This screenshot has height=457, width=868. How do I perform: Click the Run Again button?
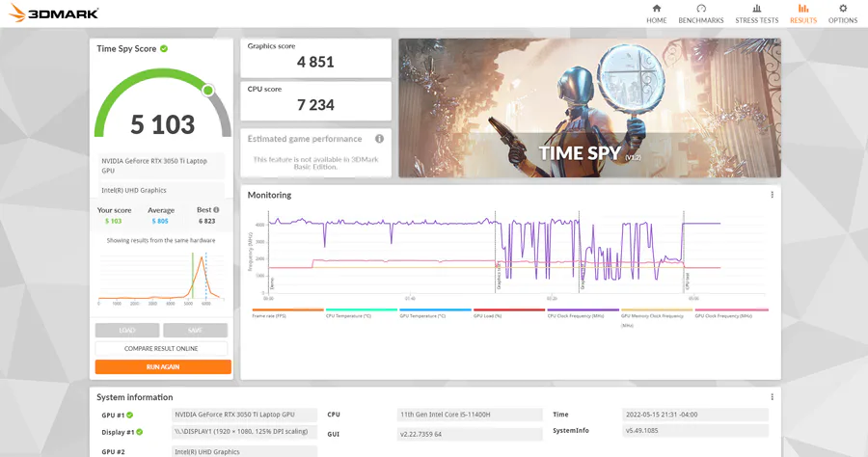click(x=163, y=366)
